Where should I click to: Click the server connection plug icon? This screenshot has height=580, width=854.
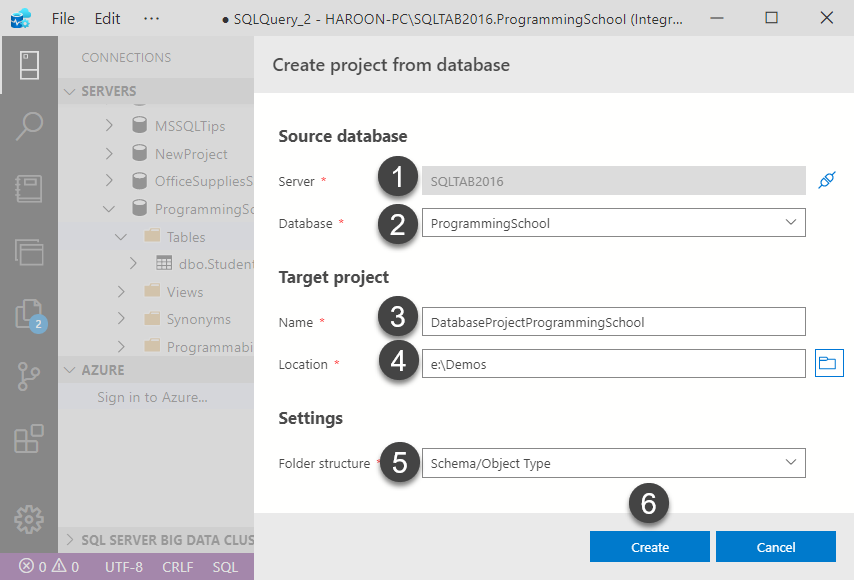pos(826,180)
